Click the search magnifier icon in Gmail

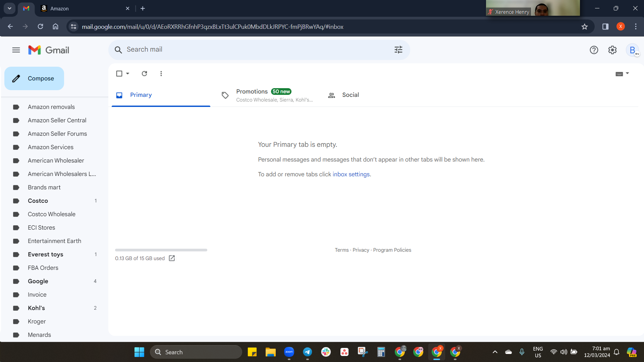[118, 50]
